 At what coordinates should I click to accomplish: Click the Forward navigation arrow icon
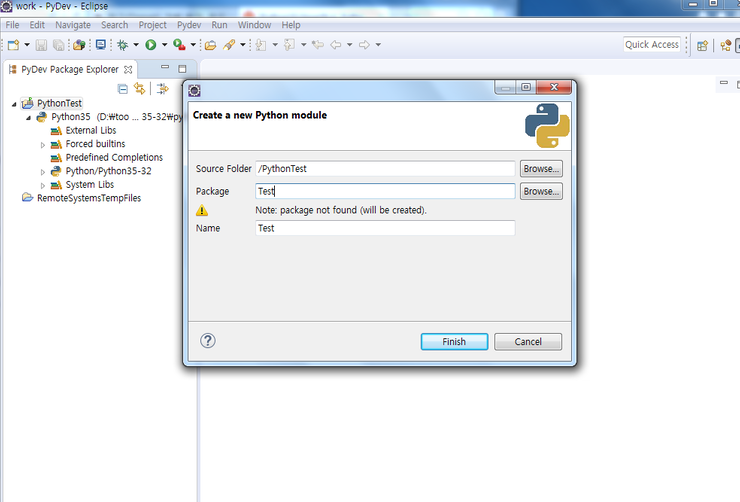(x=364, y=45)
